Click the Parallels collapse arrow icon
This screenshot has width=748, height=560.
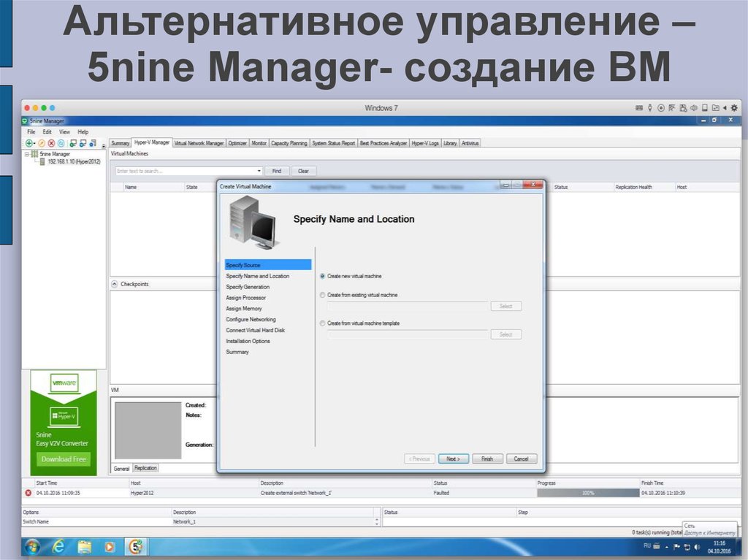tap(725, 108)
